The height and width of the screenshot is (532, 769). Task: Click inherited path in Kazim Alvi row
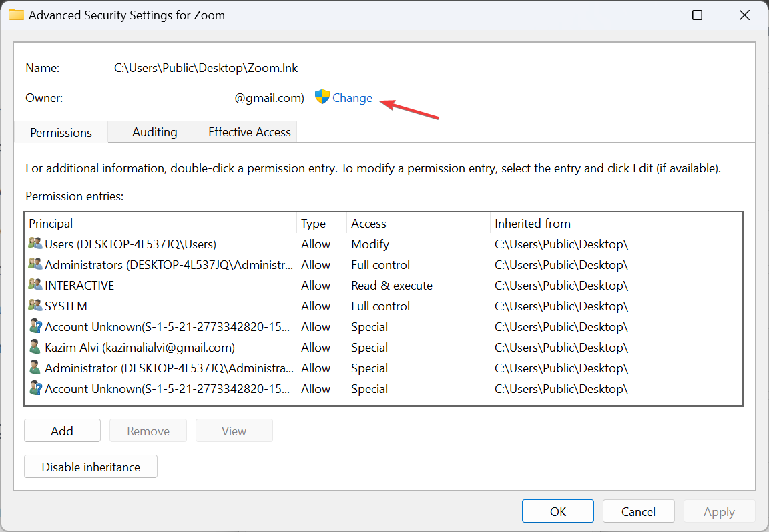(561, 348)
